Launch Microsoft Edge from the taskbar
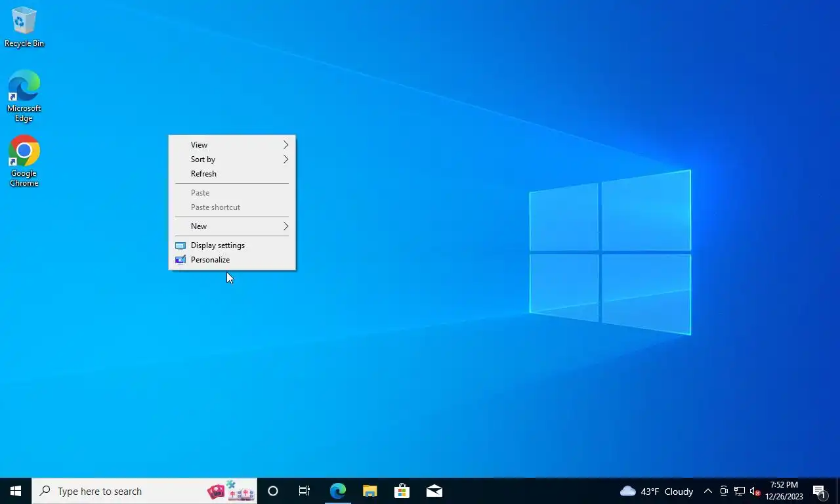Image resolution: width=840 pixels, height=504 pixels. [x=337, y=491]
